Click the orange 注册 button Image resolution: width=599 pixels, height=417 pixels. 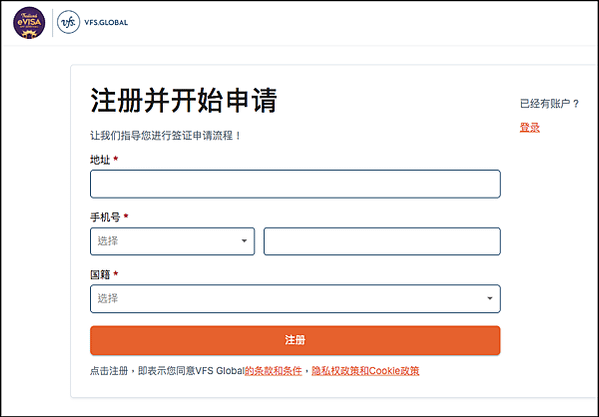point(295,340)
